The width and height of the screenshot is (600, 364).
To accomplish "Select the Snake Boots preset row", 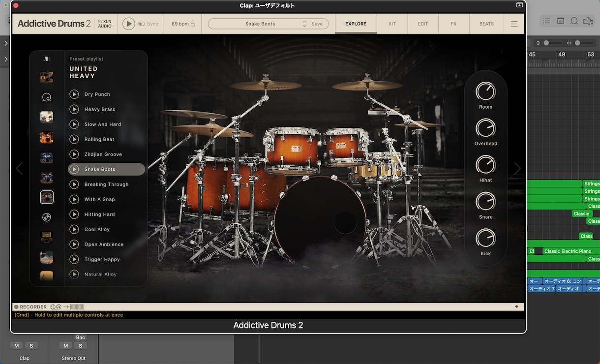I will (106, 169).
